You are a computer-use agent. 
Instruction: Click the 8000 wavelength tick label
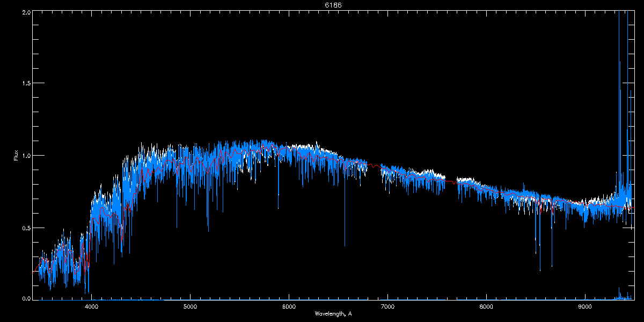tap(486, 307)
